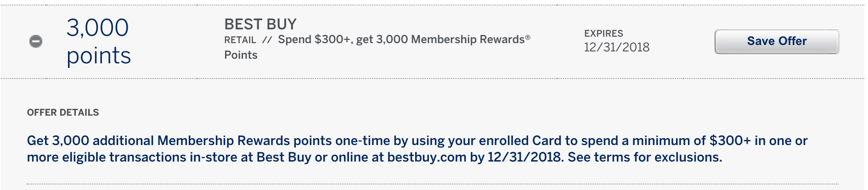The width and height of the screenshot is (868, 190).
Task: Click the $300+ minimum in offer details
Action: [730, 140]
